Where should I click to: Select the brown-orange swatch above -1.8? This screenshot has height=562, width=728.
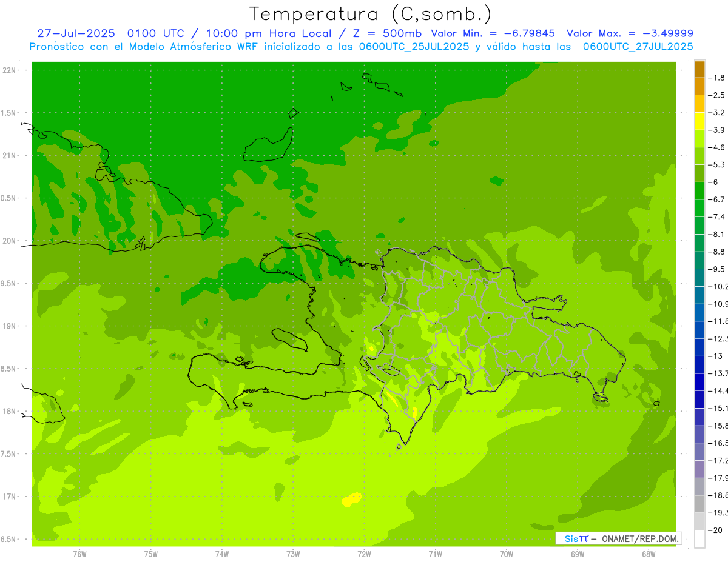pos(699,69)
